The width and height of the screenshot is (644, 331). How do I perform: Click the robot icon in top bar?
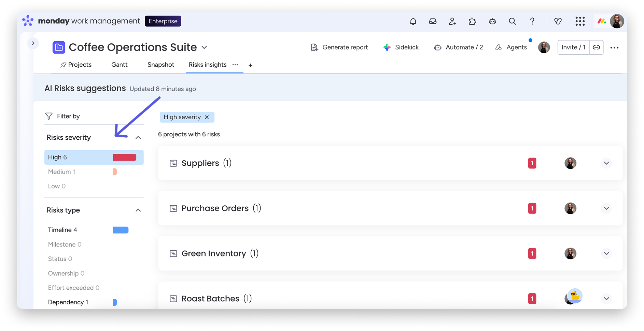[x=492, y=21]
